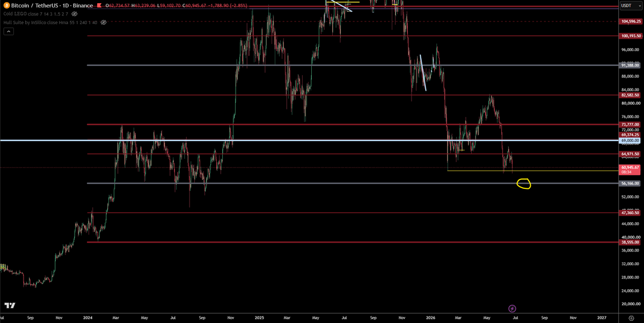Toggle visibility of the Hull Suite indicator
Viewport: 644px width, 323px height.
pos(103,23)
